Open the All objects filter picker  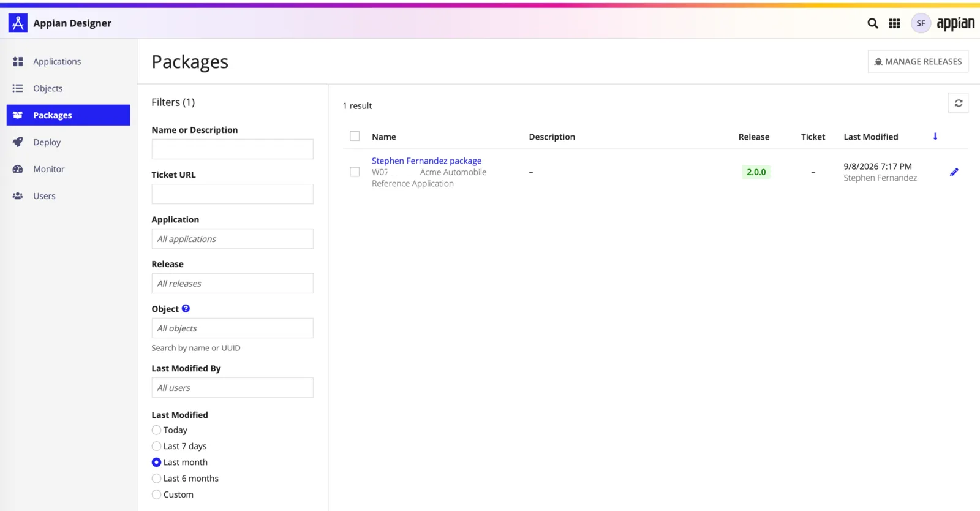232,328
